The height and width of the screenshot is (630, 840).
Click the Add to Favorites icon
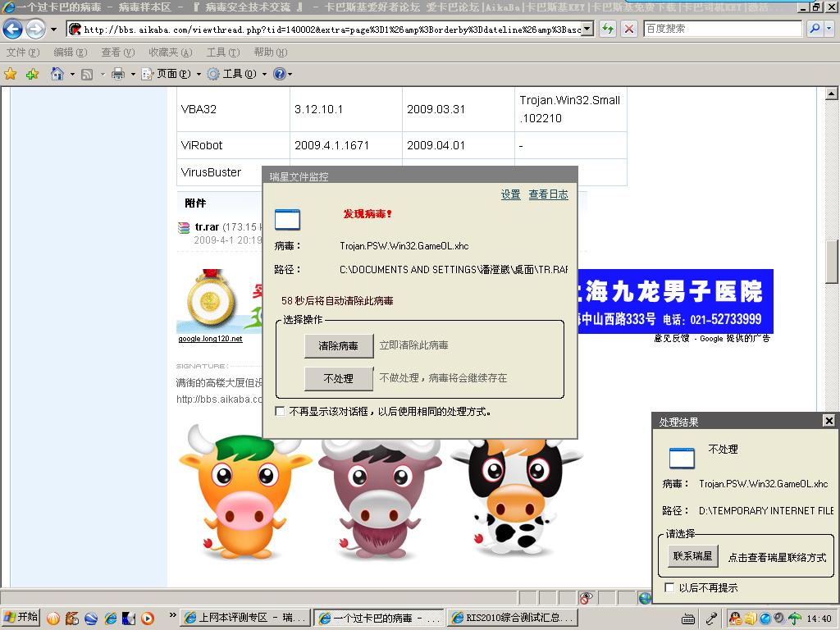[32, 74]
